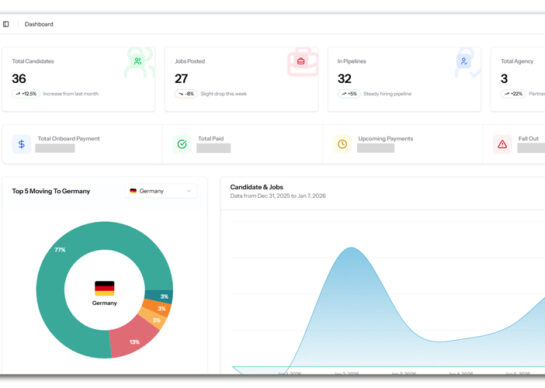Click the Increase from last month text
Screen dimensions: 545x388
[x=71, y=94]
